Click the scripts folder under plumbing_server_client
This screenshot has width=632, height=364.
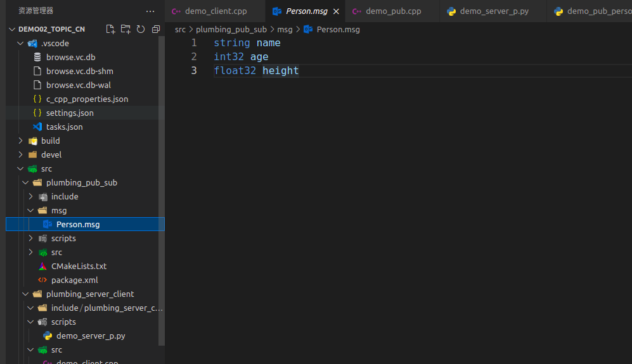coord(63,322)
